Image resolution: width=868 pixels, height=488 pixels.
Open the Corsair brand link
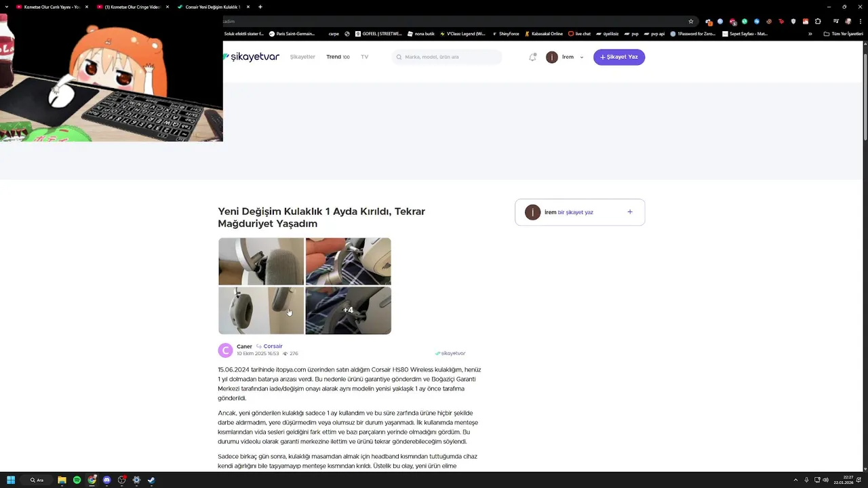[x=273, y=346]
